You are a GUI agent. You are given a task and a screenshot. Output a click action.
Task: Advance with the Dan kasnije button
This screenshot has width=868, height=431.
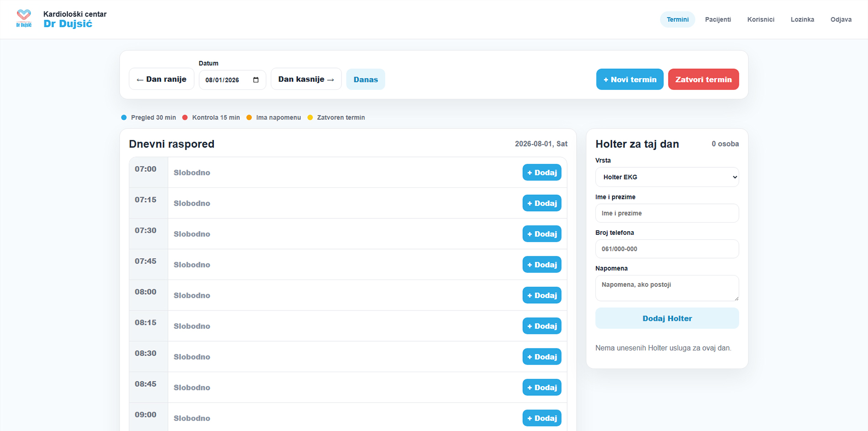tap(306, 79)
